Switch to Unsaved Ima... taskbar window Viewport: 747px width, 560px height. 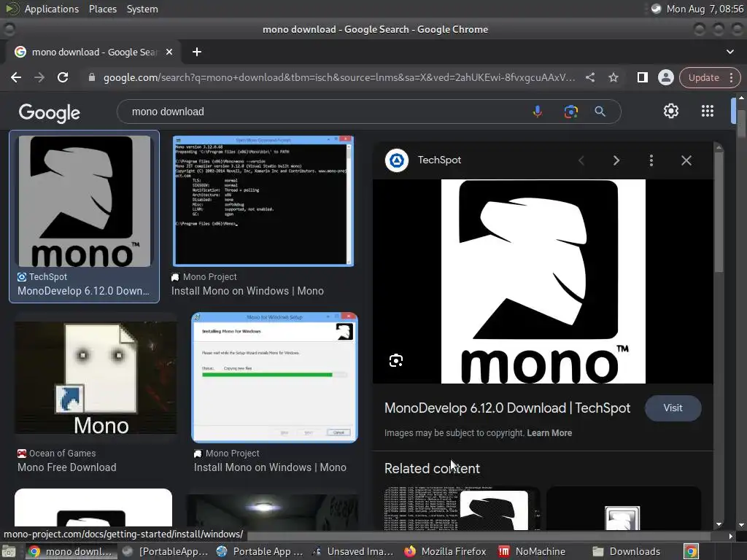pos(353,551)
